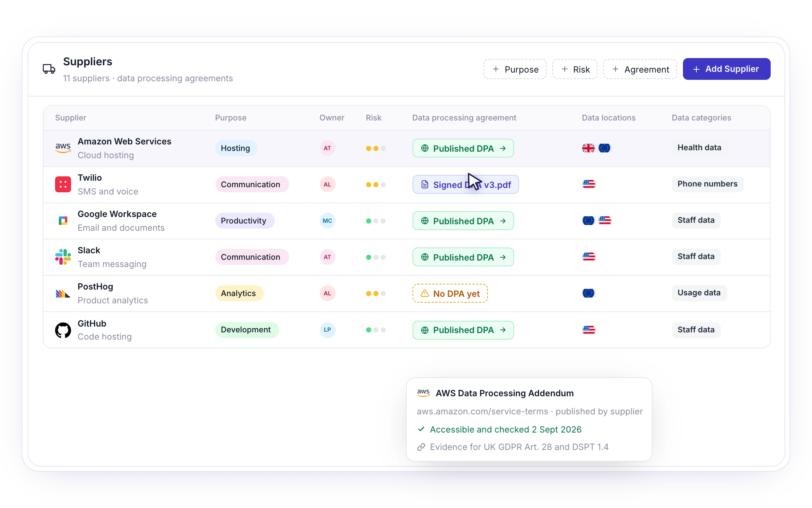Screen dimensions: 812x508
Task: Add an Agreement filter
Action: click(640, 69)
